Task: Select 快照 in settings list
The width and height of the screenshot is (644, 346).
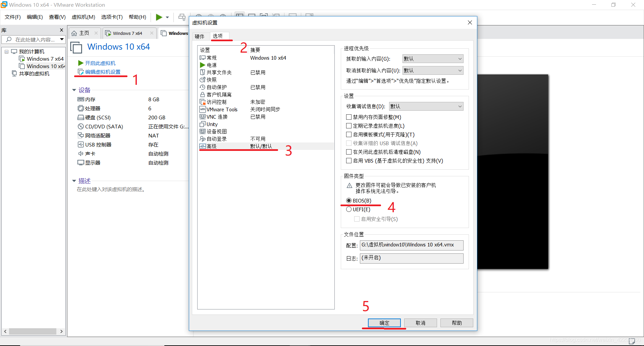Action: click(266, 80)
